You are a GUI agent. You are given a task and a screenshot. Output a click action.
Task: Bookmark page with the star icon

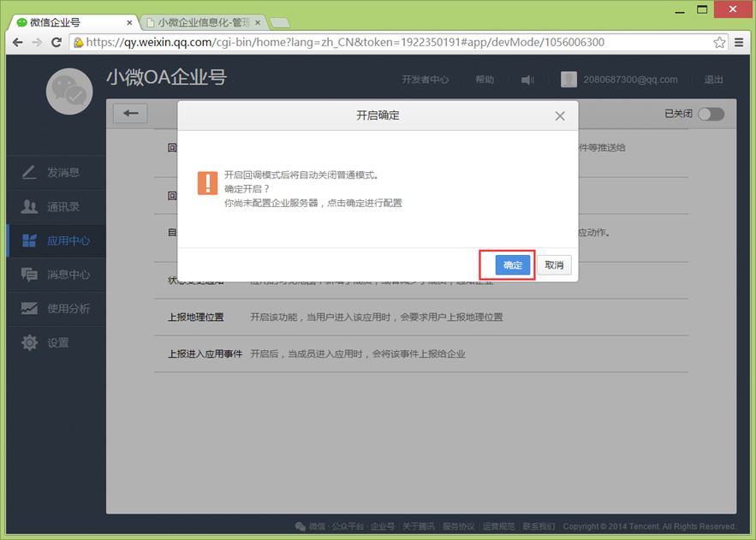719,43
